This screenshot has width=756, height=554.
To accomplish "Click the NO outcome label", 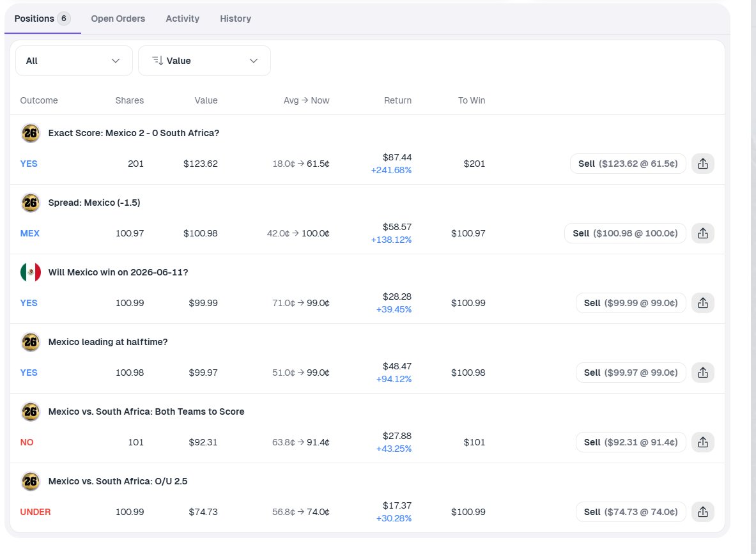I will [27, 442].
